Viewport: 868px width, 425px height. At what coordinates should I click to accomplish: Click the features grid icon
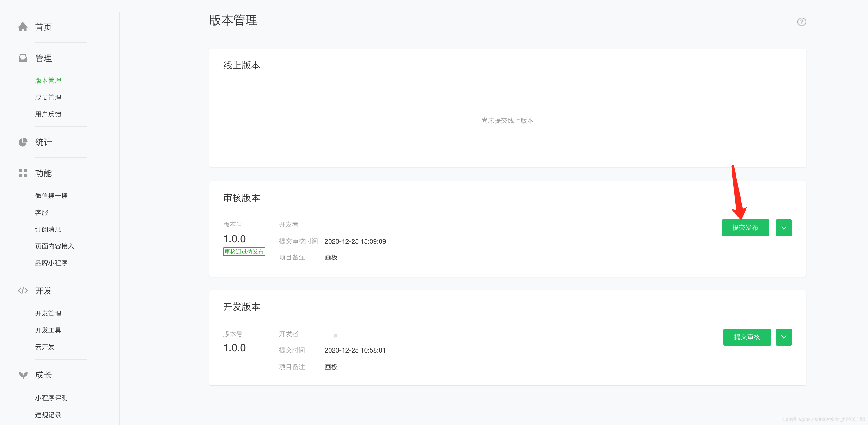[x=23, y=173]
